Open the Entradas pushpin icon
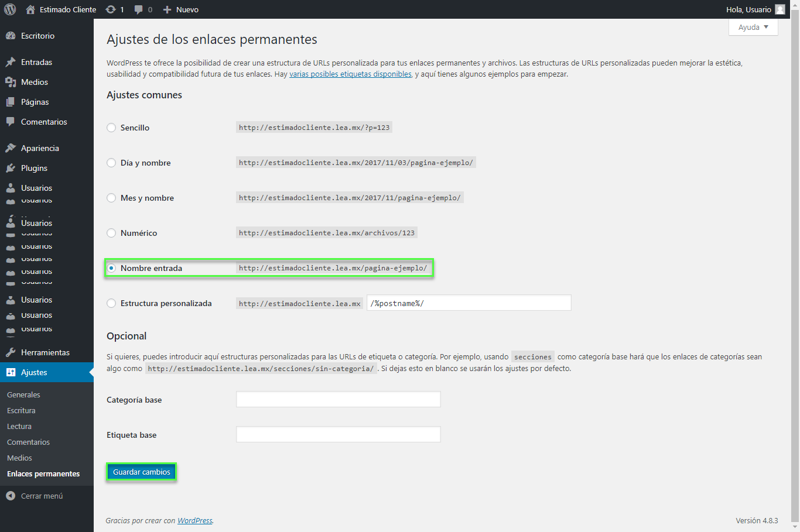 point(11,62)
